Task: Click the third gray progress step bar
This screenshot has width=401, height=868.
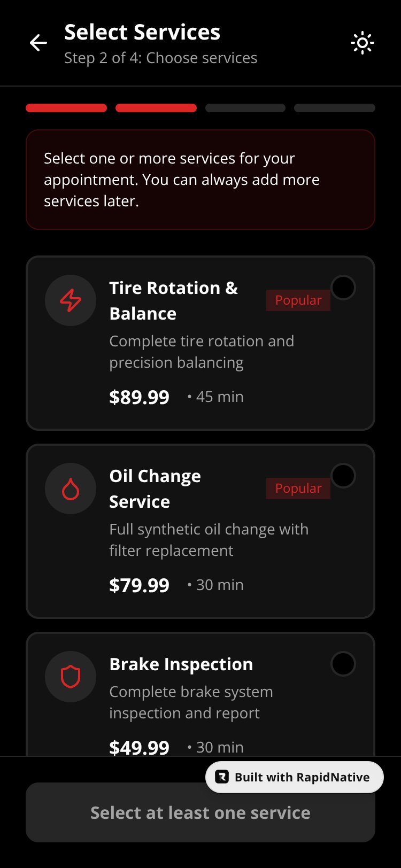Action: (245, 108)
